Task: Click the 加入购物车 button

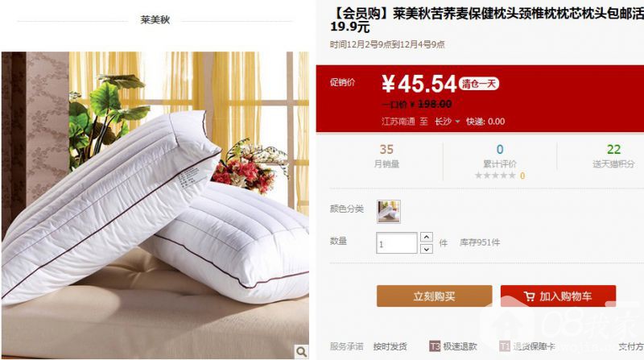Action: click(558, 296)
